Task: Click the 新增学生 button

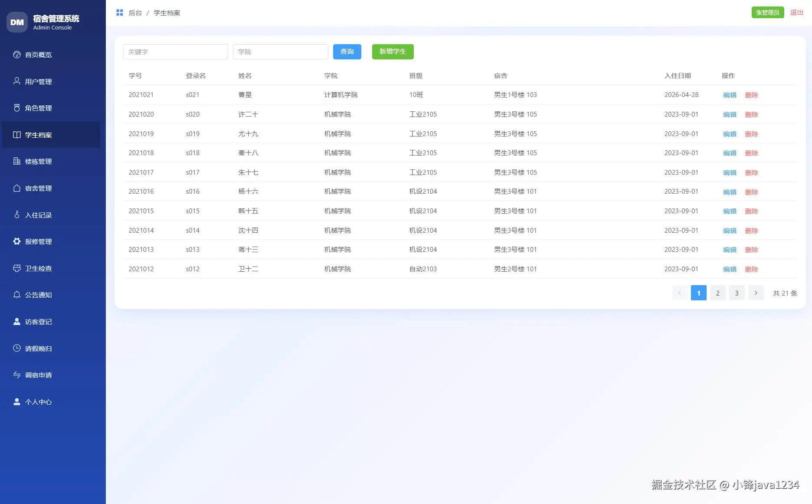Action: [393, 52]
